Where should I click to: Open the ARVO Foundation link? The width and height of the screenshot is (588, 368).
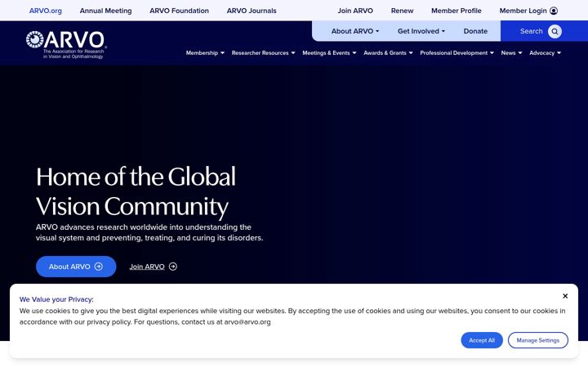coord(179,11)
